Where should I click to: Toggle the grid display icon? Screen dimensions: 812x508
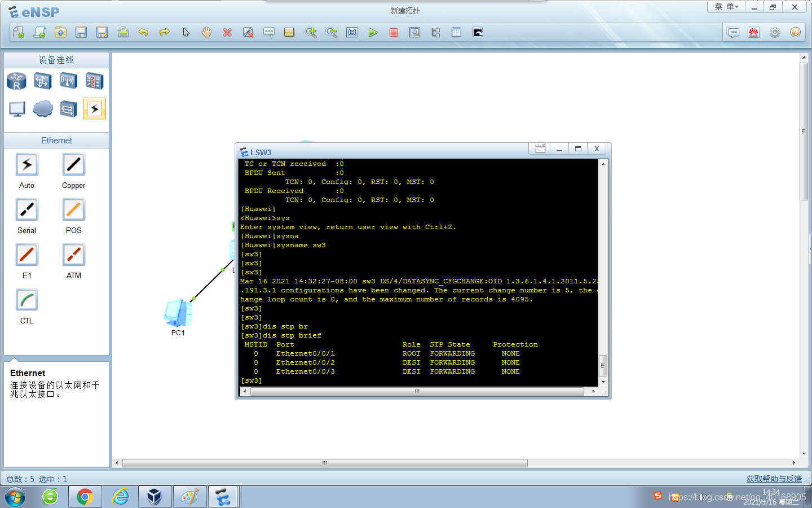(456, 32)
